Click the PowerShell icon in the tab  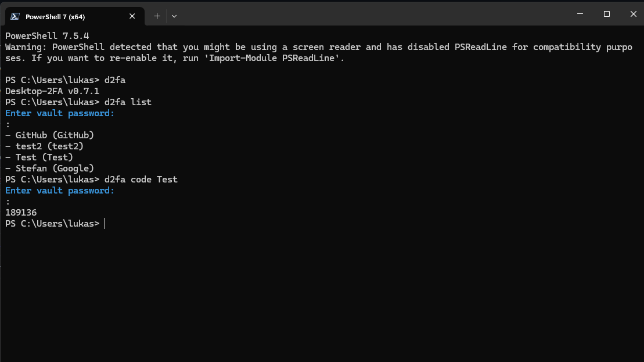(16, 16)
